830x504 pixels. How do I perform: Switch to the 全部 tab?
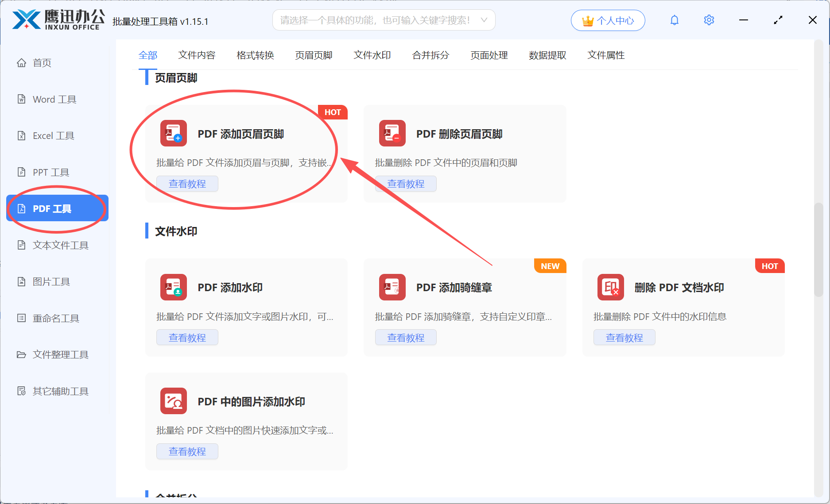(x=148, y=55)
